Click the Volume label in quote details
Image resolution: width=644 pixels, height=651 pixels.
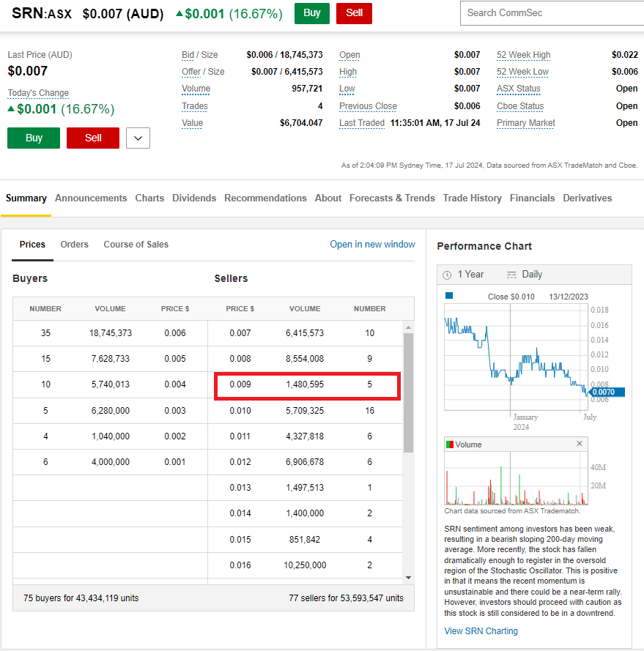click(196, 89)
